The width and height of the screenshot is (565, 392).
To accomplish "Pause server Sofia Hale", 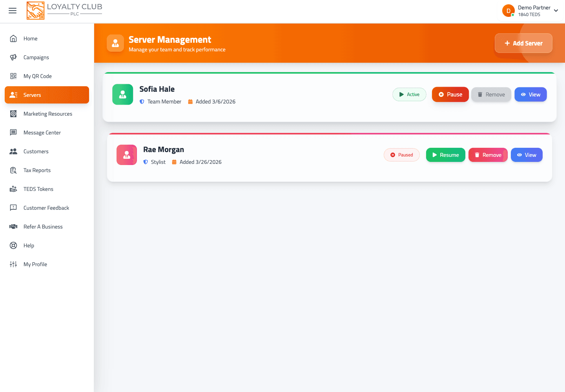I will [x=450, y=94].
